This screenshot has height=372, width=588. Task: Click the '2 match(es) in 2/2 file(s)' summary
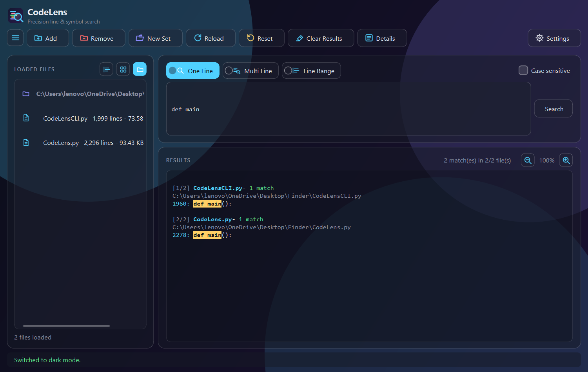point(477,161)
